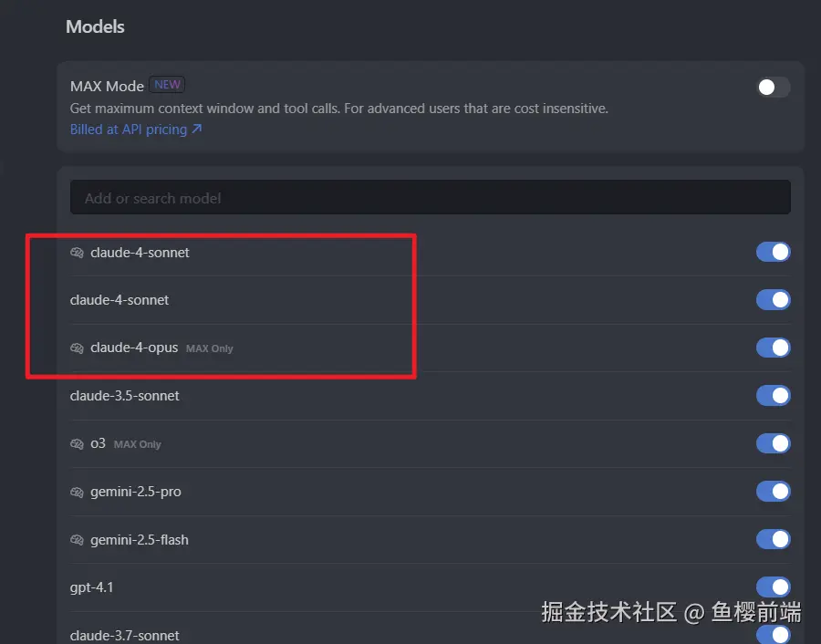The height and width of the screenshot is (644, 821).
Task: Click brain icon beside first claude-4-sonnet
Action: [x=77, y=253]
